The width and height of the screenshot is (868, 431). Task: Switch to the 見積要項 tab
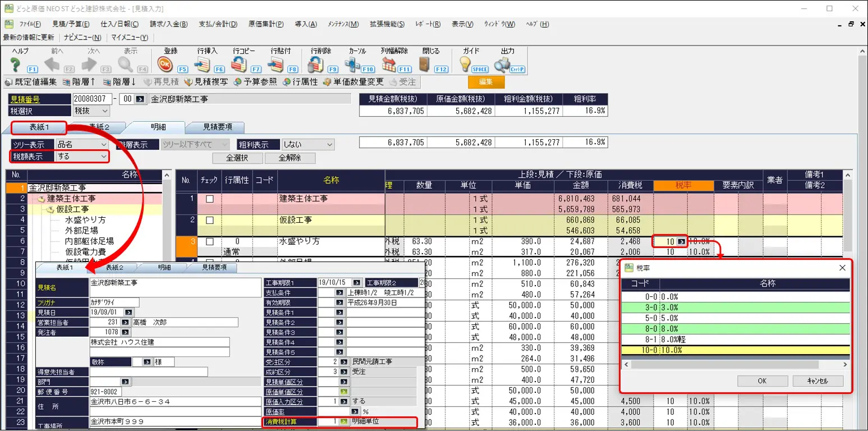[x=217, y=127]
